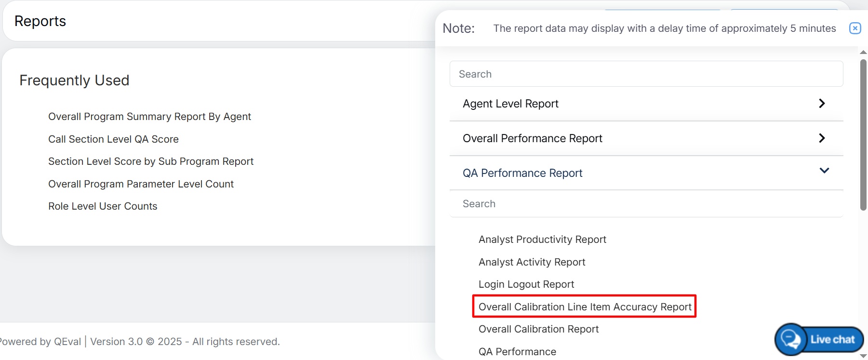Open Role Level User Counts report
This screenshot has height=360, width=868.
point(103,206)
